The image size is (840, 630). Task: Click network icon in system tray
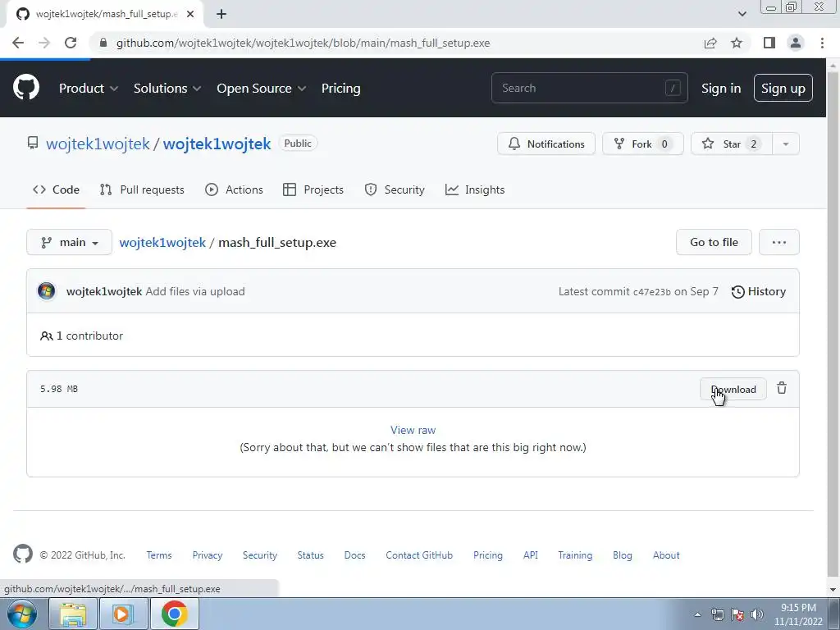(717, 614)
